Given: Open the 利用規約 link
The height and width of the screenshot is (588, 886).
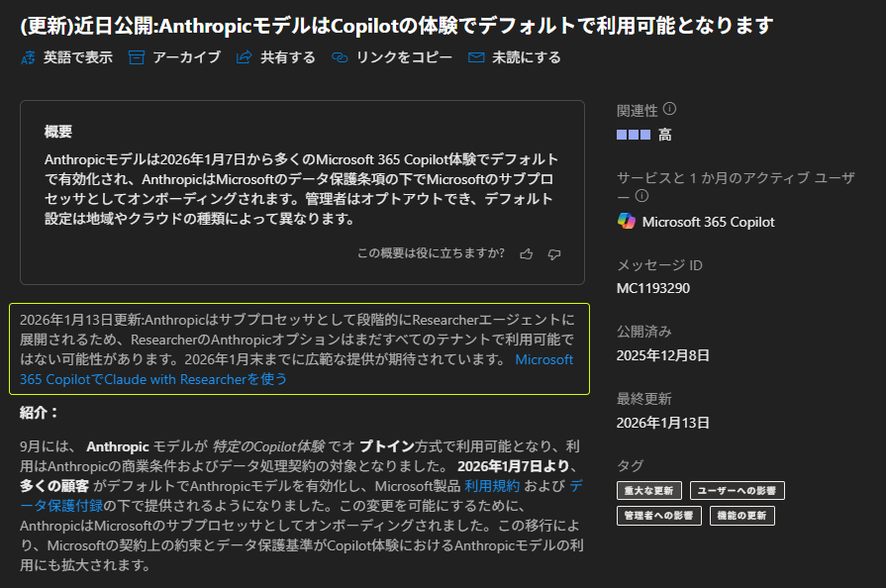Looking at the screenshot, I should coord(492,485).
